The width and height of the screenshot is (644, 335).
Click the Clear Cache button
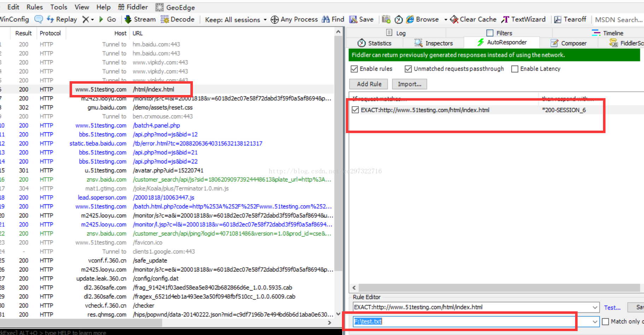tap(473, 19)
